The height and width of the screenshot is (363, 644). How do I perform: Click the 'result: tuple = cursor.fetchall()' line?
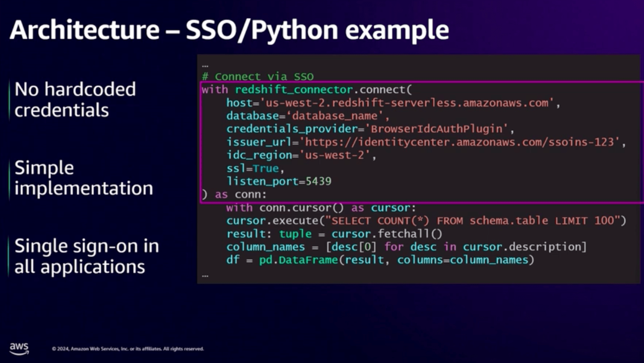[x=334, y=234]
